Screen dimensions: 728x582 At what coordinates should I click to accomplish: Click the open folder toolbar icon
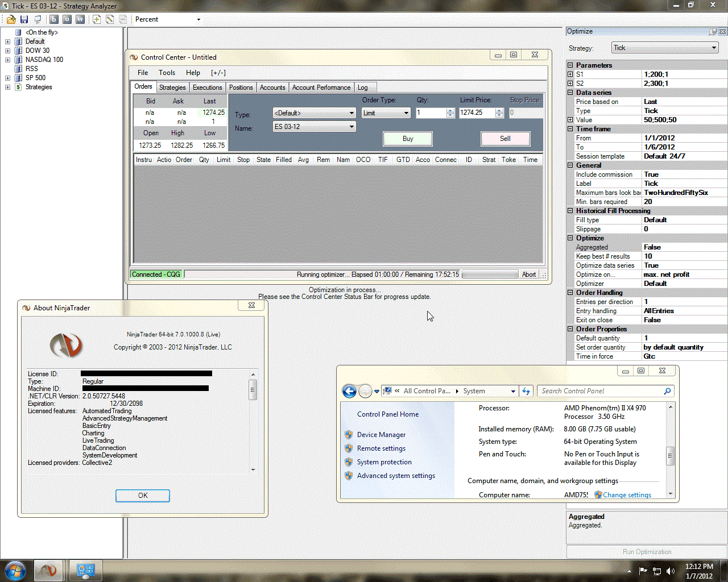coord(11,19)
